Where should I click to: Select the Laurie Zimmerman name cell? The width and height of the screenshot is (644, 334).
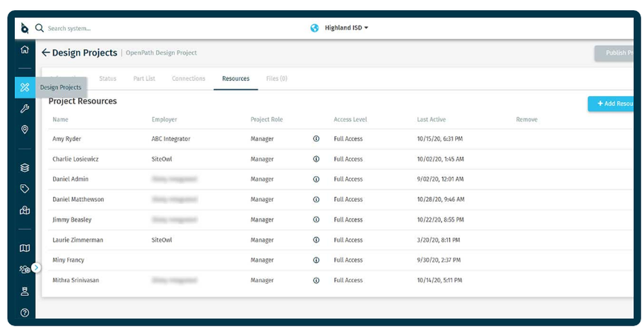click(78, 240)
